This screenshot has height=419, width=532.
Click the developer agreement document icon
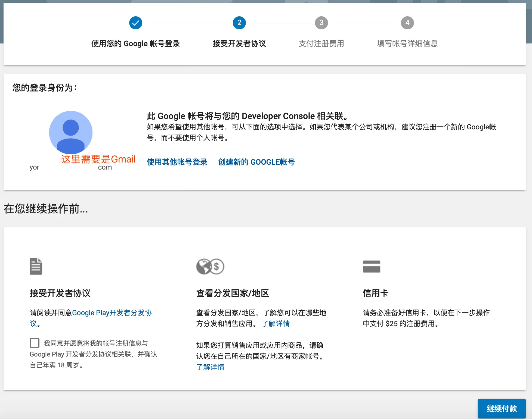(36, 266)
